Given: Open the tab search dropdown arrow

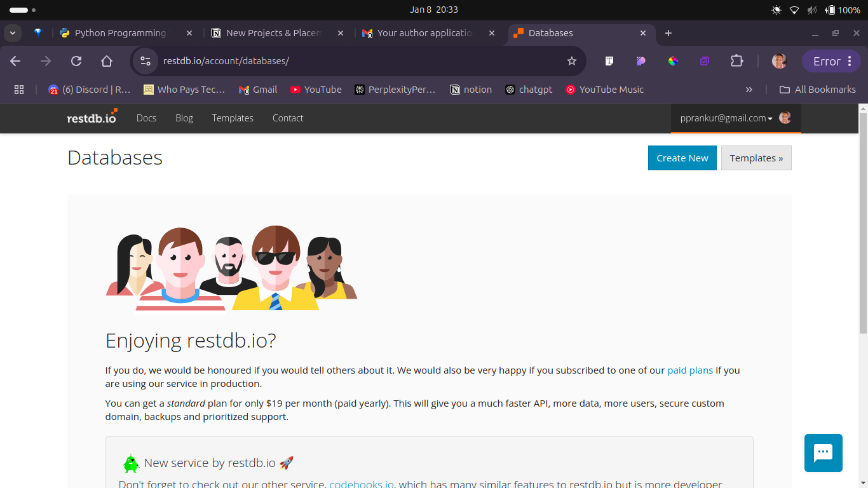Looking at the screenshot, I should (12, 33).
